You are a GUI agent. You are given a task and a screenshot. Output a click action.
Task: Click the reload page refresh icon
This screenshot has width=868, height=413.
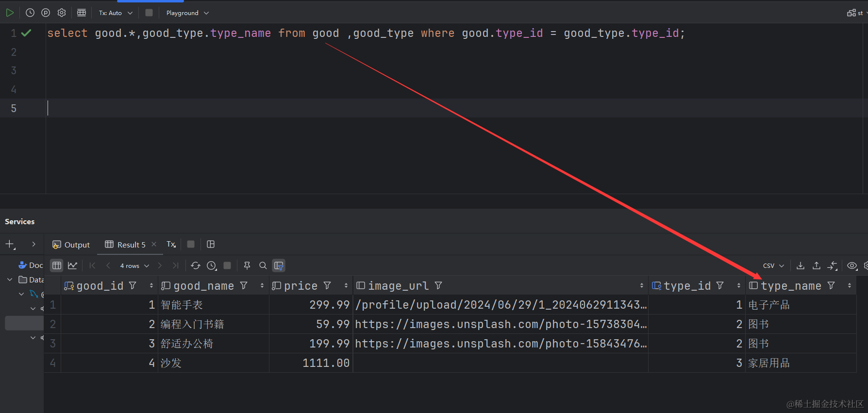tap(196, 265)
